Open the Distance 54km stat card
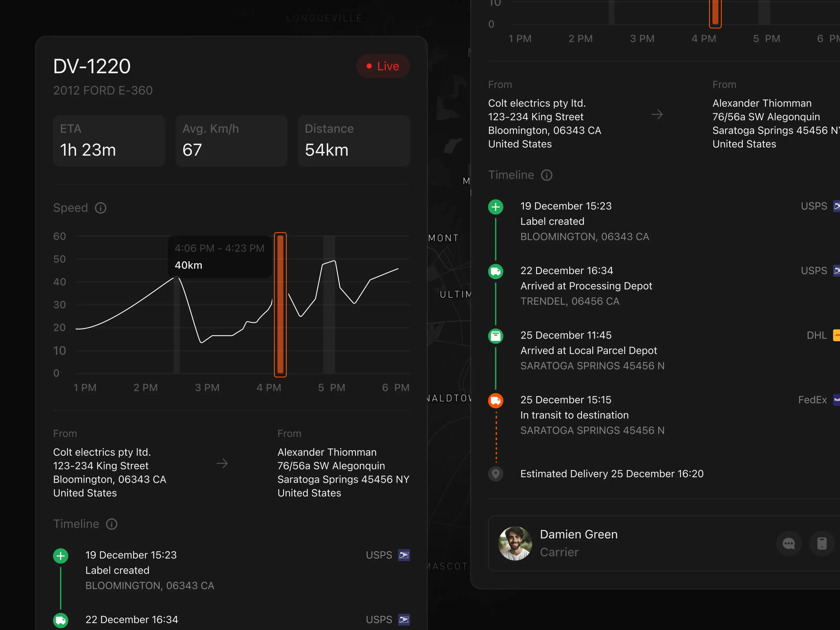 (354, 141)
